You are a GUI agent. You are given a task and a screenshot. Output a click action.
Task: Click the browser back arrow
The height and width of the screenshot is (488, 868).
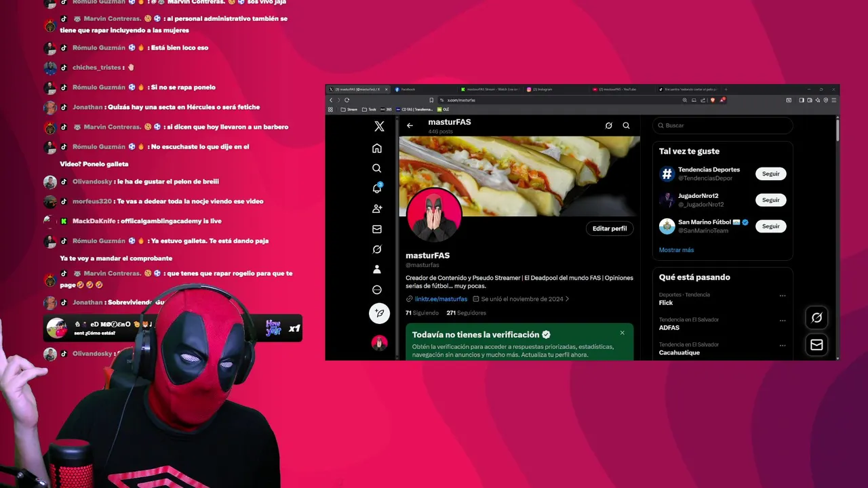click(331, 100)
